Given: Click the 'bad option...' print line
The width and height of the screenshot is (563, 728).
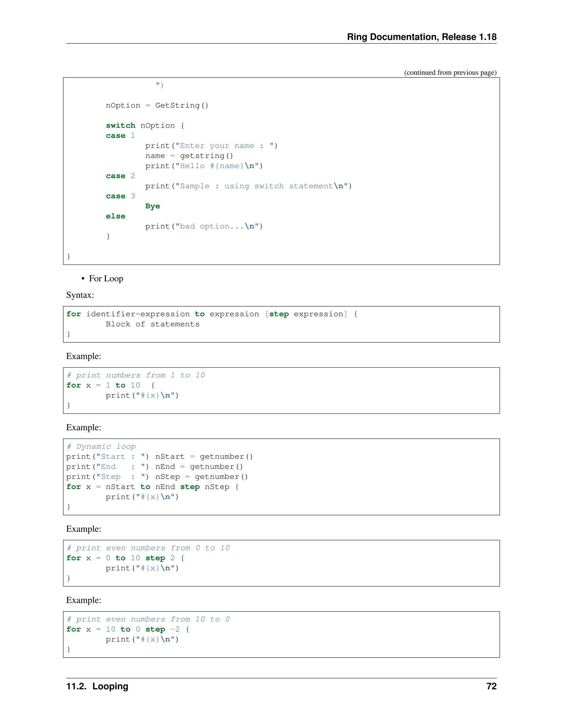Looking at the screenshot, I should [204, 227].
